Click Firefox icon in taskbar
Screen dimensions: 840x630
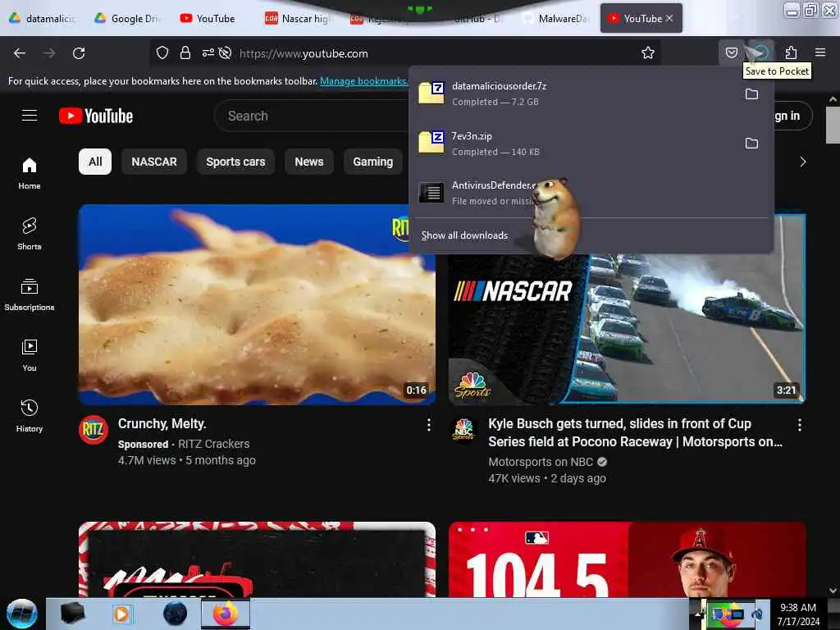(225, 614)
